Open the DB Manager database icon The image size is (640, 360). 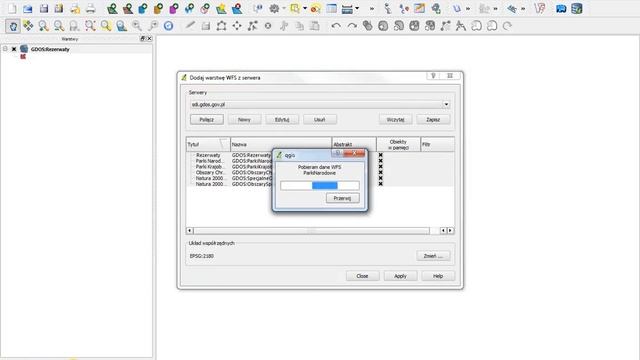[x=577, y=9]
